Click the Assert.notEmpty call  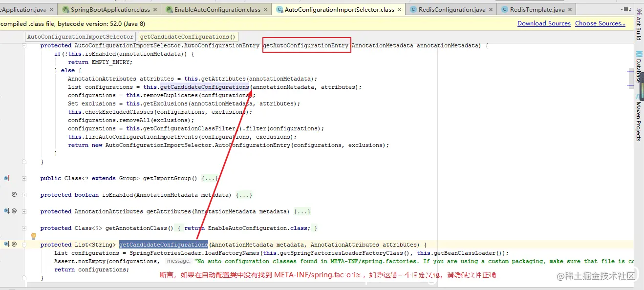pos(80,261)
